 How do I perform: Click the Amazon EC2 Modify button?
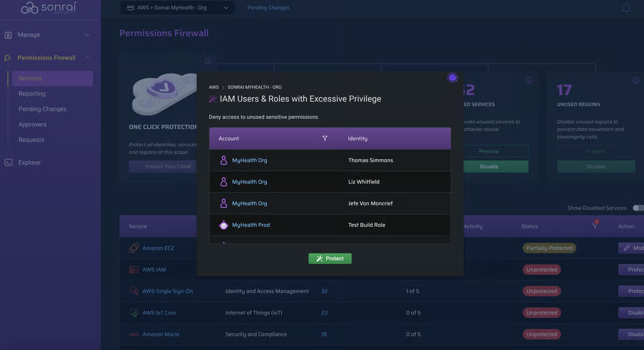[632, 248]
